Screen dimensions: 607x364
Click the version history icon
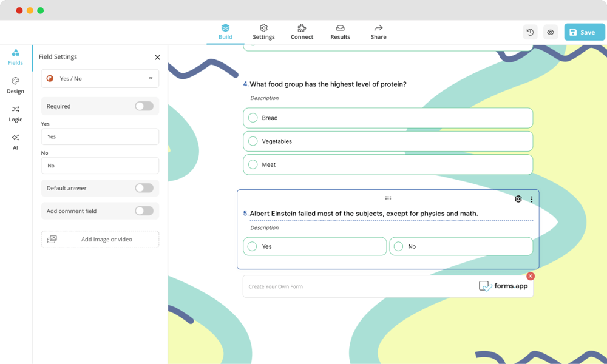click(530, 32)
